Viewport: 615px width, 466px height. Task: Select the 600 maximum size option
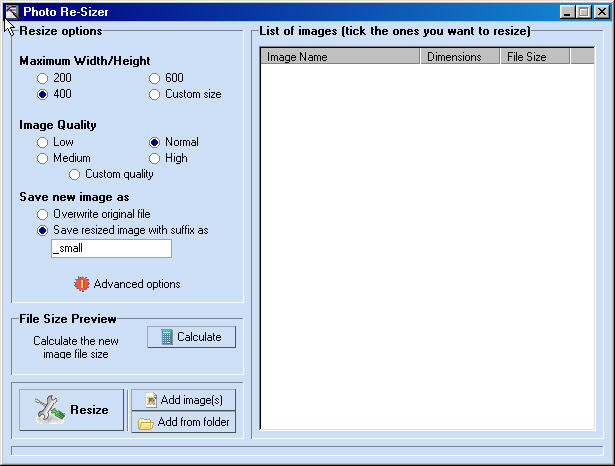[155, 78]
